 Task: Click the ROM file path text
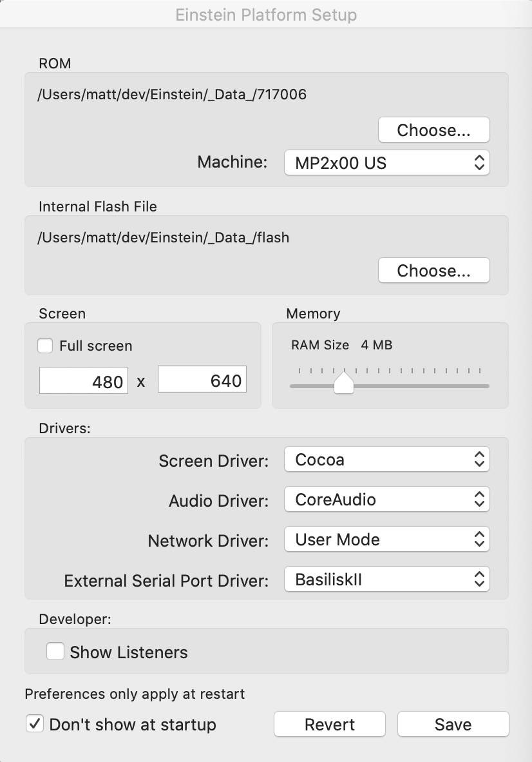pos(173,95)
